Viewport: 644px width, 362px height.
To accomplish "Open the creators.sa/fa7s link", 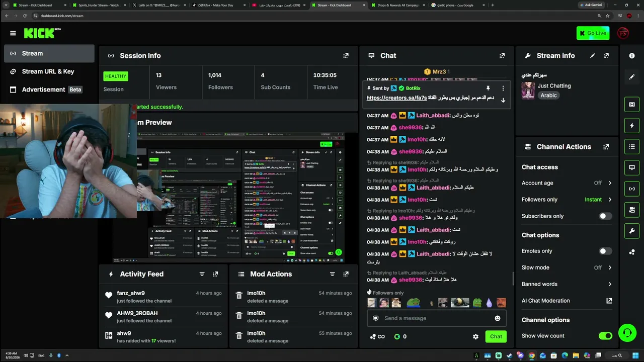I will coord(396,98).
